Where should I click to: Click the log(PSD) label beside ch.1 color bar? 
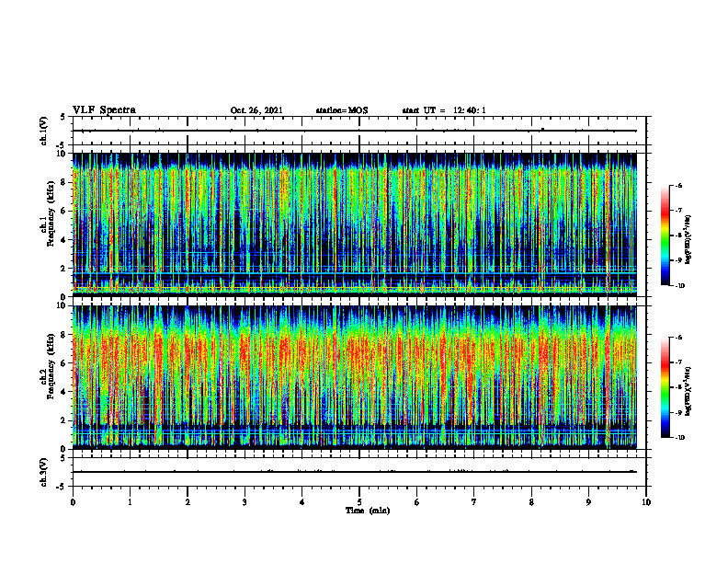pos(688,240)
